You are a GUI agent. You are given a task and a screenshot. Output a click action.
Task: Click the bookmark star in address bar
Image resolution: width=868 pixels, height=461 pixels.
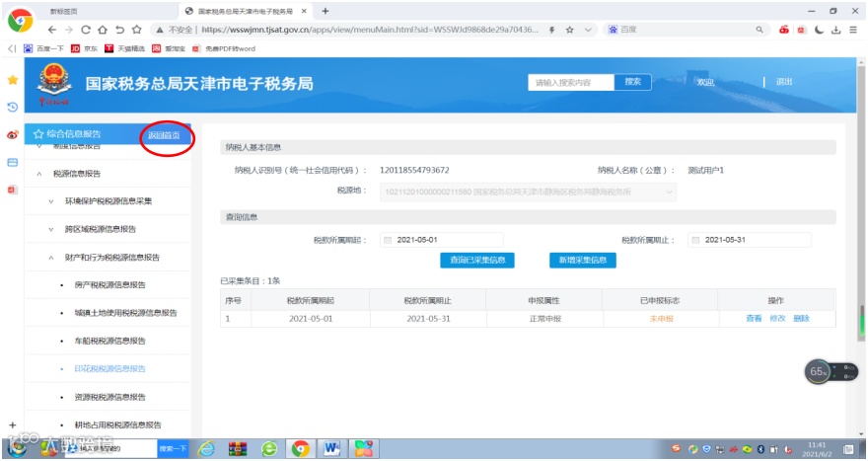[x=570, y=30]
